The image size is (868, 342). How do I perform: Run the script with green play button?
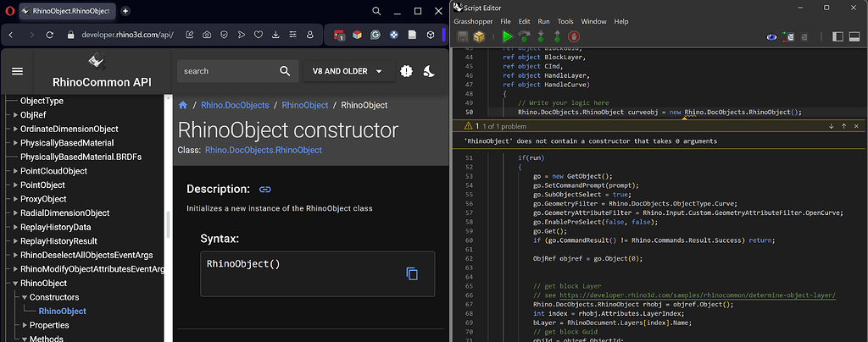click(x=507, y=36)
